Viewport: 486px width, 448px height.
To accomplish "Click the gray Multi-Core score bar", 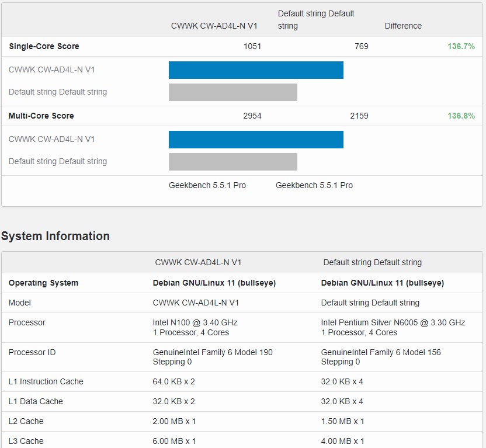I will [x=232, y=162].
